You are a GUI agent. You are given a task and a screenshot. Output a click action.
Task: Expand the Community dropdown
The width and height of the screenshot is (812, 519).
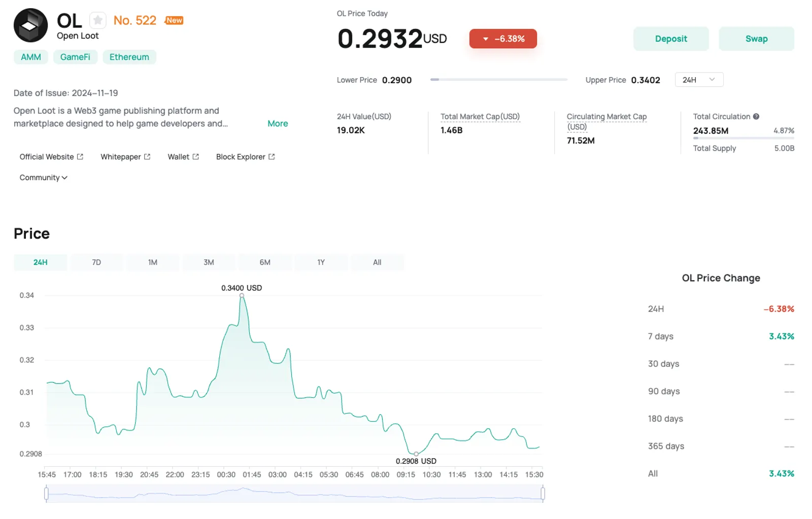[x=44, y=178]
